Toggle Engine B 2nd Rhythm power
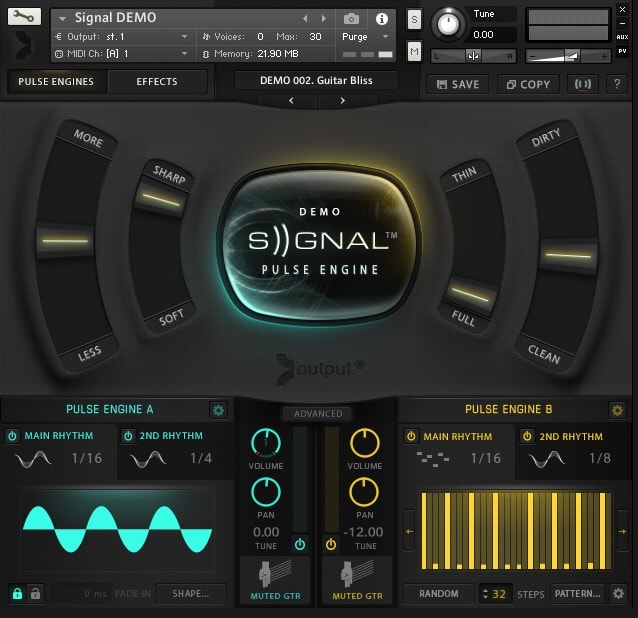Screen dimensions: 638x618 [x=527, y=437]
